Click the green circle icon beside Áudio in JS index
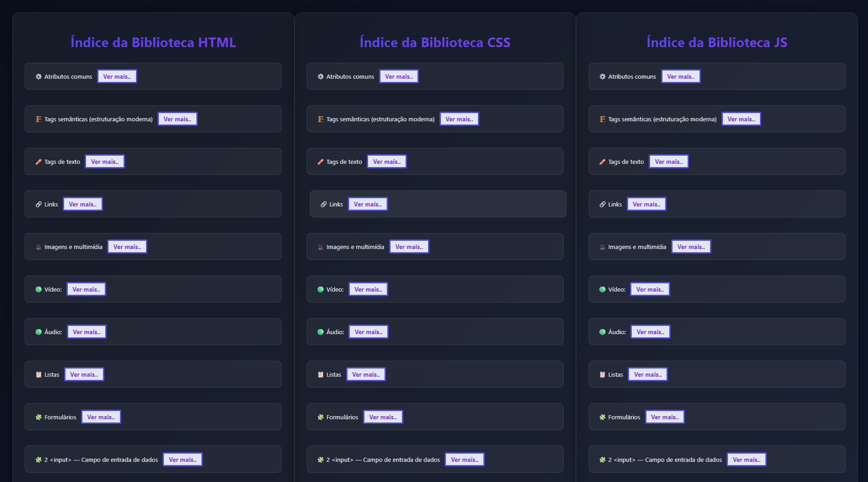 [602, 332]
